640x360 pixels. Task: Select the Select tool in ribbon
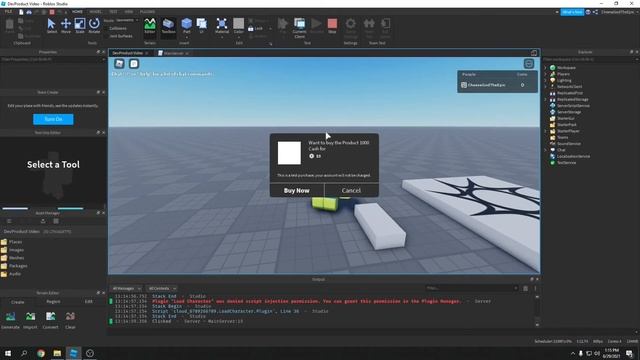point(51,26)
